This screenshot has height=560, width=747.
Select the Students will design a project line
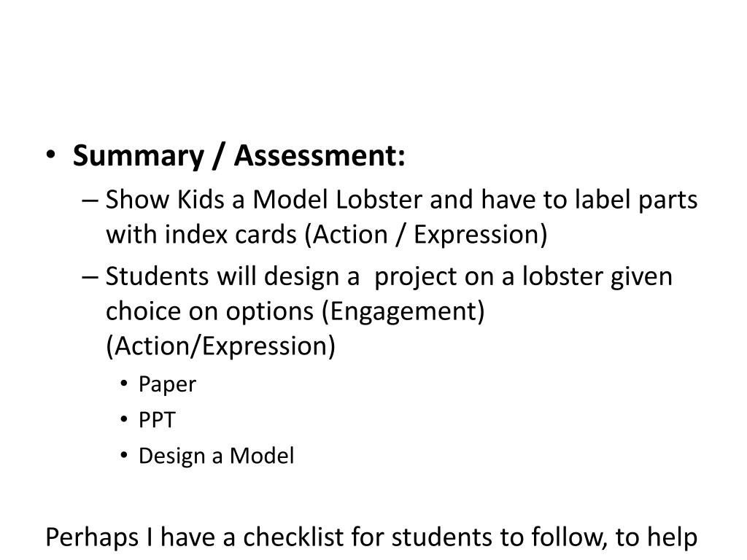click(x=389, y=276)
